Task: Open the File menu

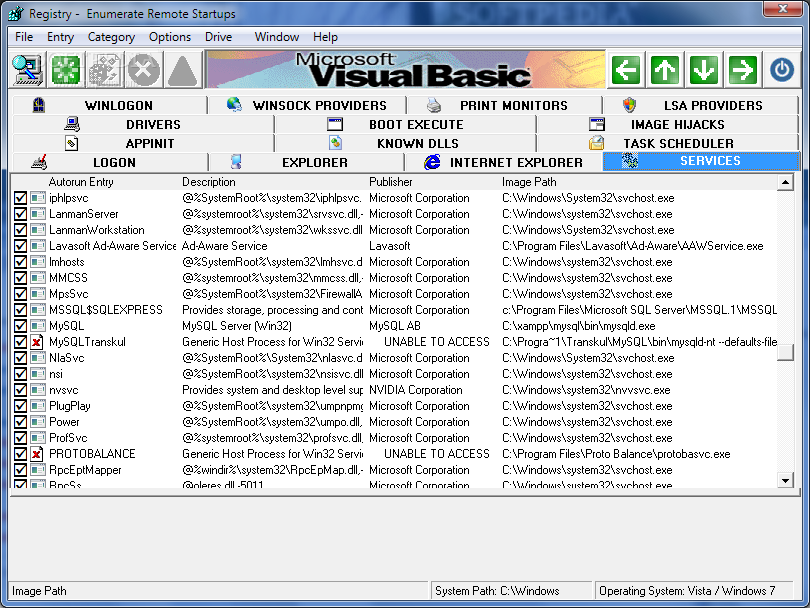Action: [x=24, y=37]
